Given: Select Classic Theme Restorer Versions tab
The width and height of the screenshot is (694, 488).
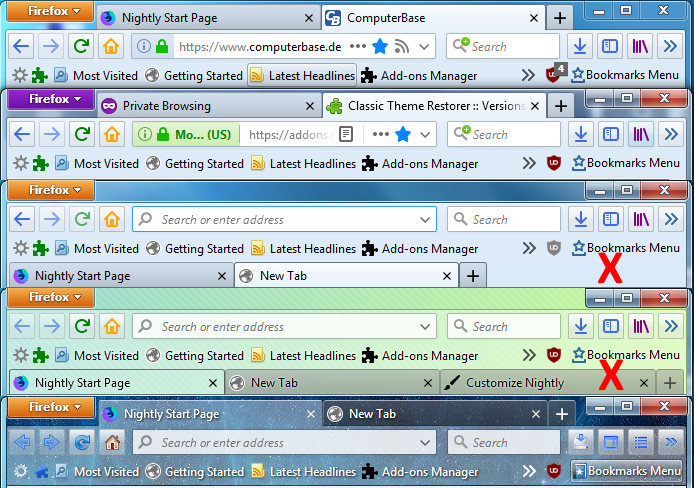Looking at the screenshot, I should tap(434, 106).
